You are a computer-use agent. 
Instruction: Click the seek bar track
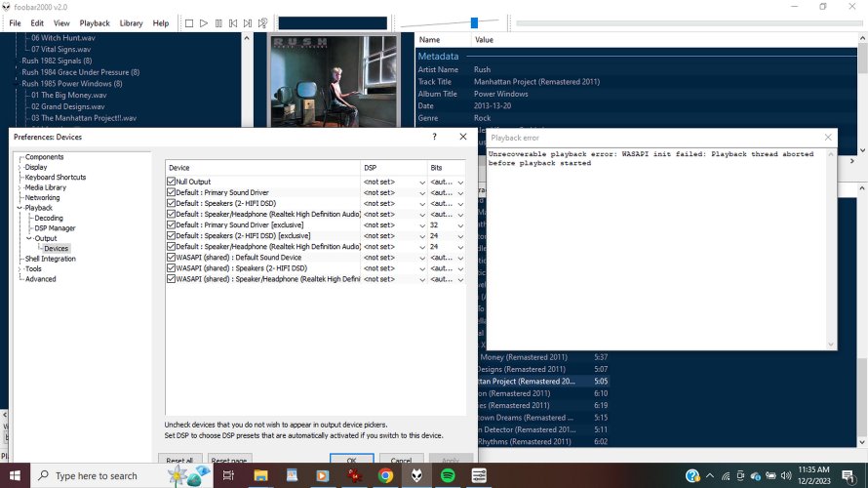(689, 23)
